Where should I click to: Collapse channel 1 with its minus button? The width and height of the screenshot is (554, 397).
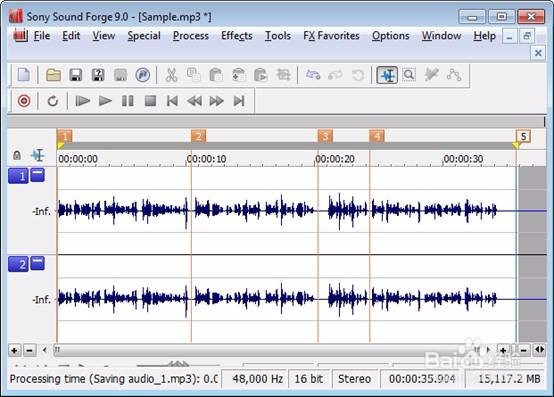tap(37, 175)
